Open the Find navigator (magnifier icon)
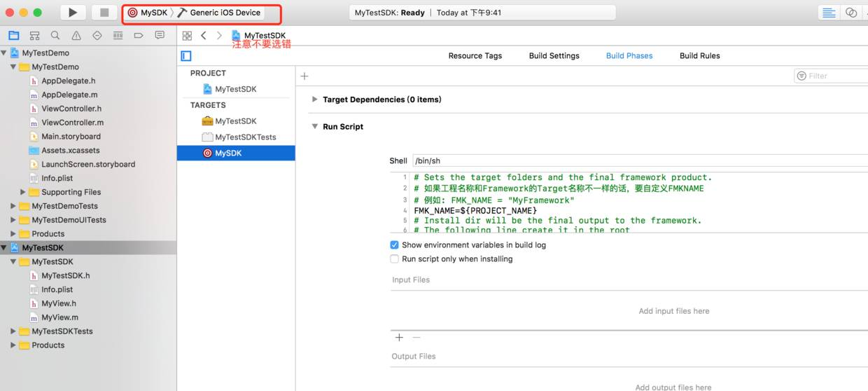 pyautogui.click(x=55, y=35)
